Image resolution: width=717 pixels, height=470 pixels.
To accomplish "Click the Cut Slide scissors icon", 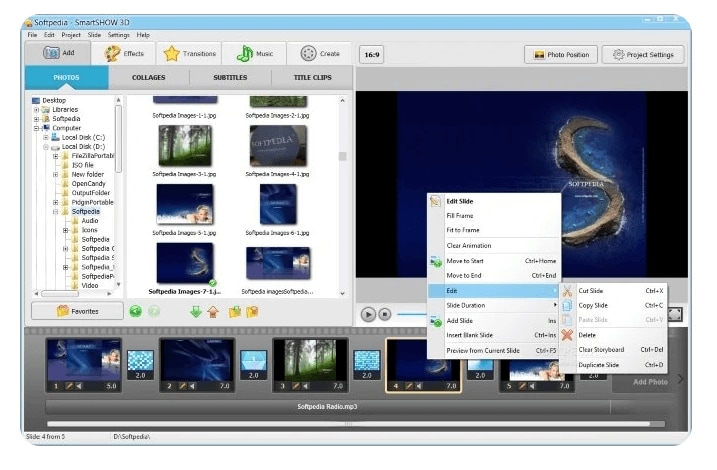I will tap(567, 291).
